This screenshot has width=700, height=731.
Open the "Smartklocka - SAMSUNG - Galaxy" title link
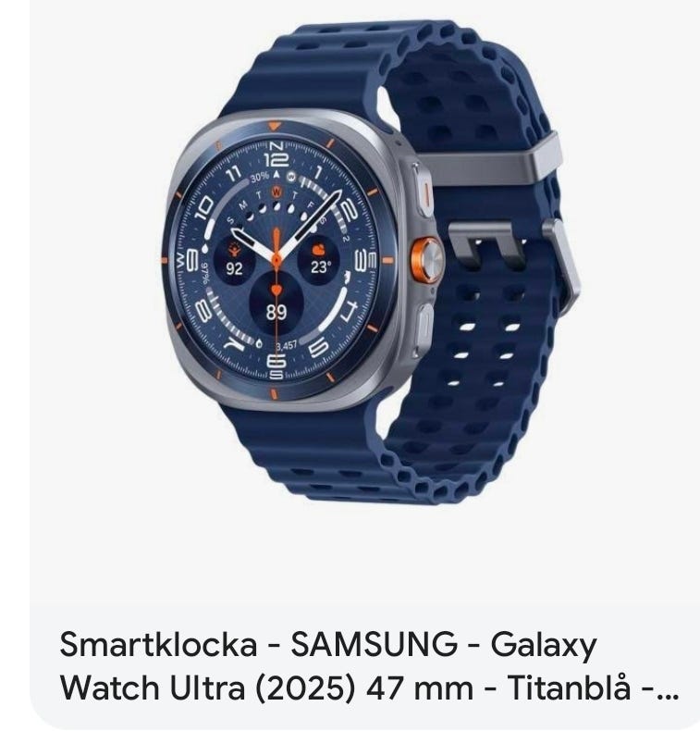pos(328,645)
